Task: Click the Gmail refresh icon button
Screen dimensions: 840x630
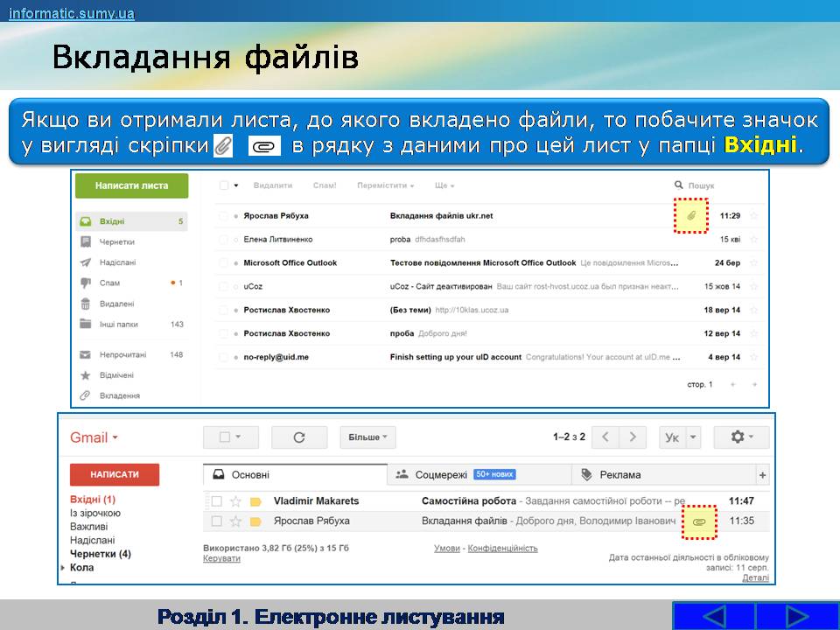Action: pyautogui.click(x=298, y=437)
